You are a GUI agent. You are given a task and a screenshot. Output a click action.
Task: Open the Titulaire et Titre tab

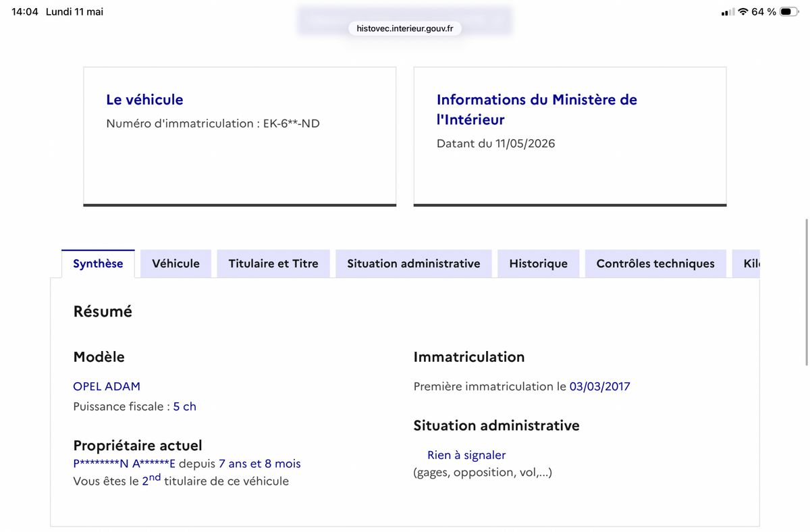coord(273,263)
